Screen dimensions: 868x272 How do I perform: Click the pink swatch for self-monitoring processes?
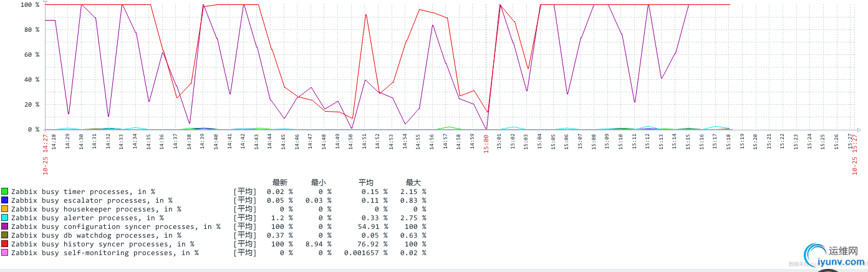click(5, 253)
